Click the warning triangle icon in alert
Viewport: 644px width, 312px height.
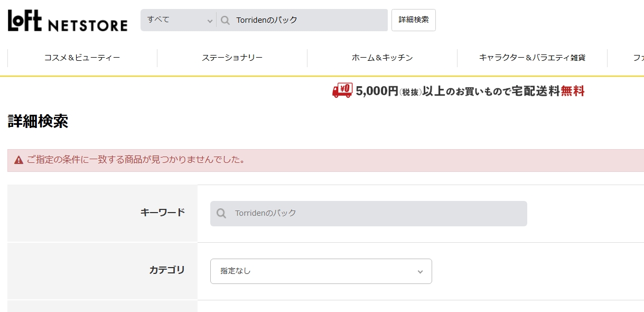(18, 160)
